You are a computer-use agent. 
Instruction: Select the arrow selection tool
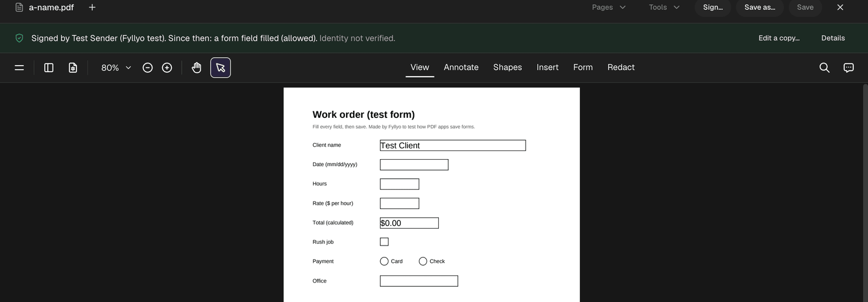(x=220, y=68)
